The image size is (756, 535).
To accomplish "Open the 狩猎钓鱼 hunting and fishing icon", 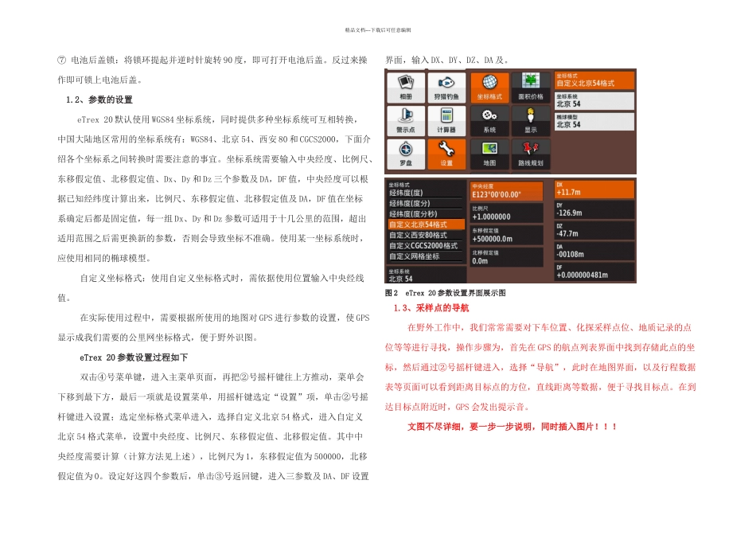I will pos(446,88).
